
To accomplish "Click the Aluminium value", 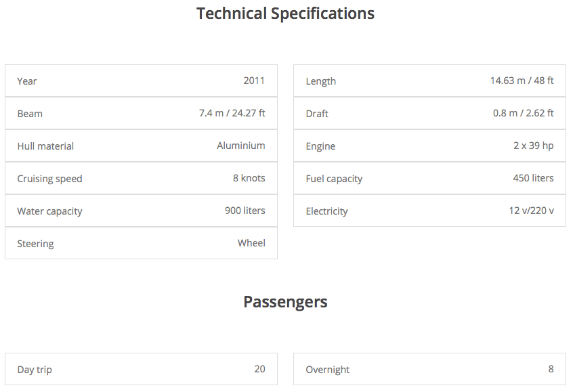I will click(240, 146).
